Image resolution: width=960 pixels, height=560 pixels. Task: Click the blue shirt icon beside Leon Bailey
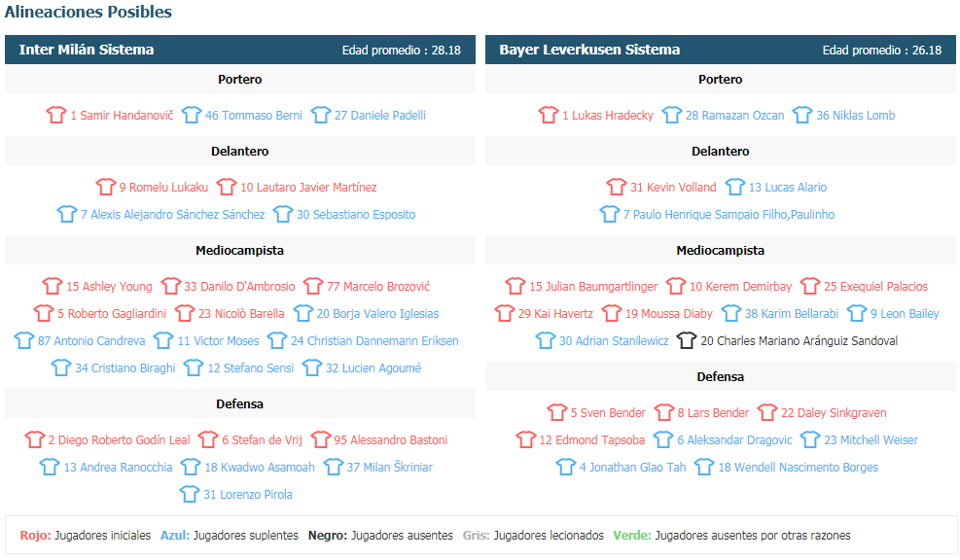tap(857, 313)
